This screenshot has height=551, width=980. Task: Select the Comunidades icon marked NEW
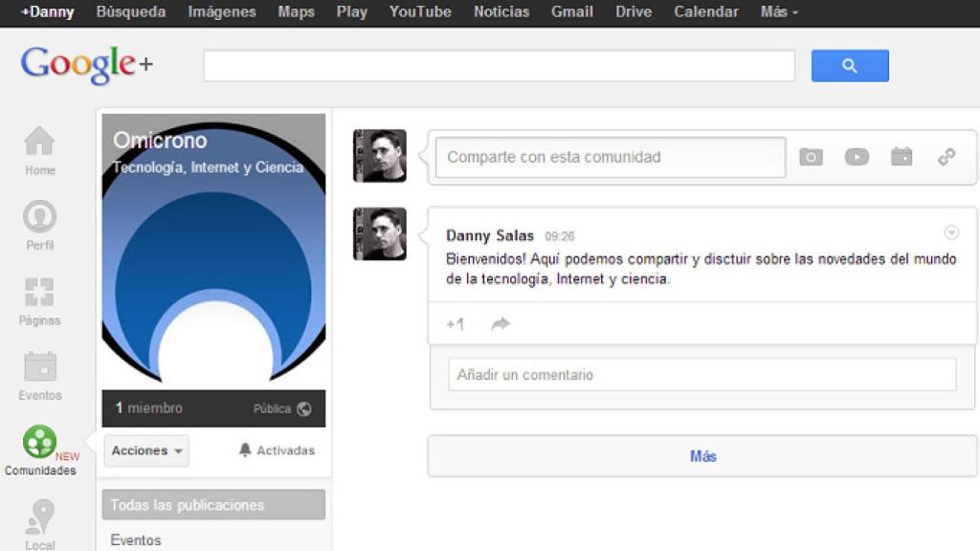coord(38,443)
